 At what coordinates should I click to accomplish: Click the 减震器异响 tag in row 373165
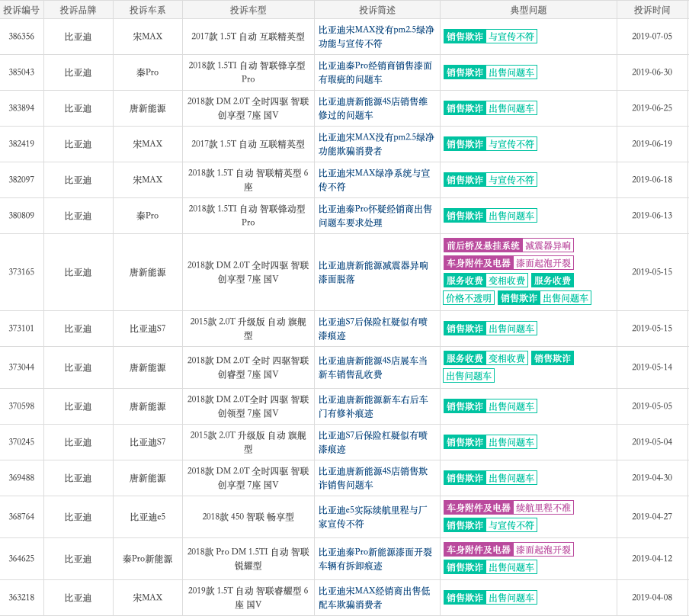pos(548,245)
